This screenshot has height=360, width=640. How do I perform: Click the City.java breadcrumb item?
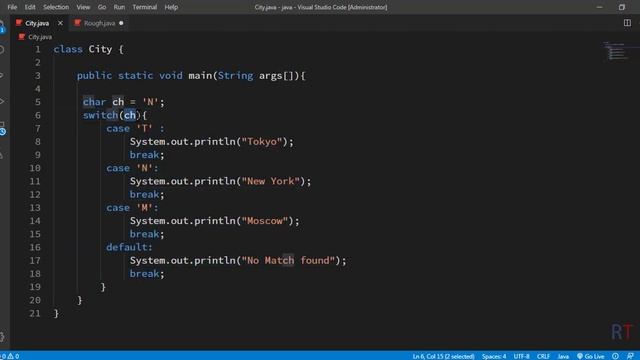(40, 37)
